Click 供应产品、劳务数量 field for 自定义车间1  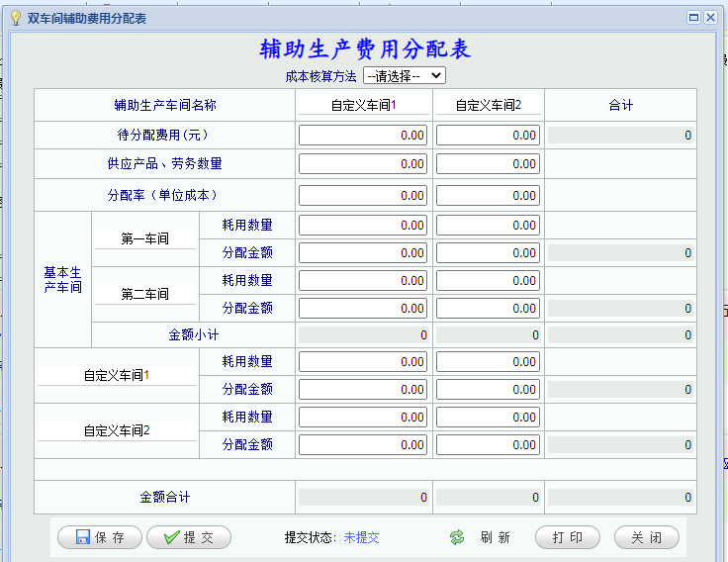point(363,164)
